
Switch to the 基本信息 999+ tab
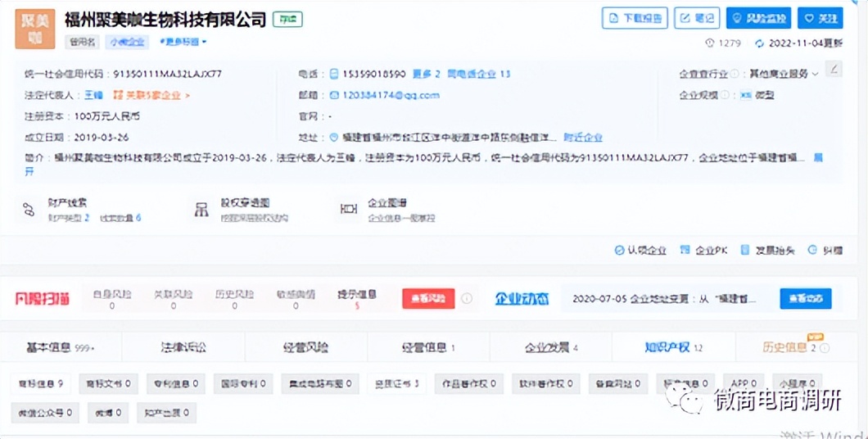coord(61,347)
